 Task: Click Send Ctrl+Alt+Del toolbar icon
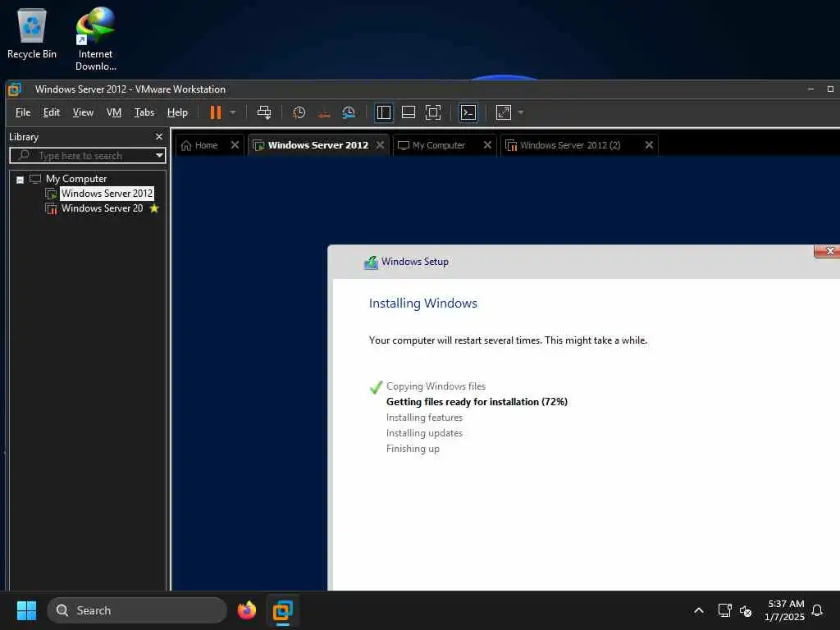[264, 112]
